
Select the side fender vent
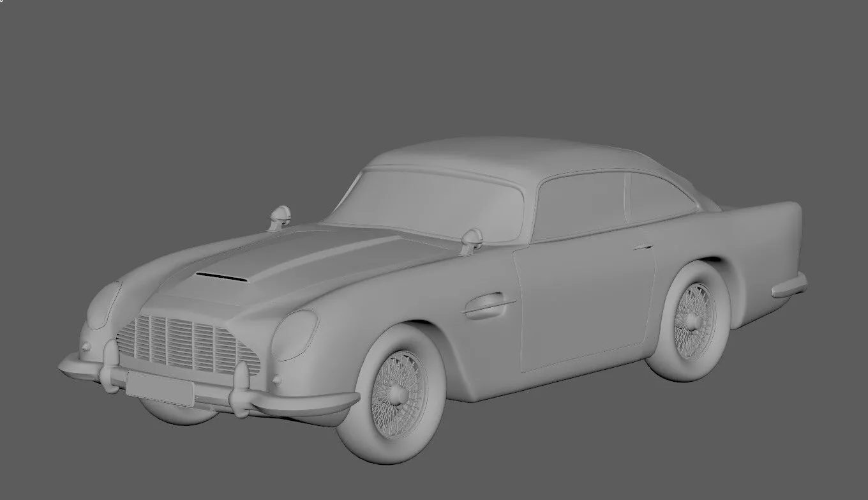tap(488, 305)
